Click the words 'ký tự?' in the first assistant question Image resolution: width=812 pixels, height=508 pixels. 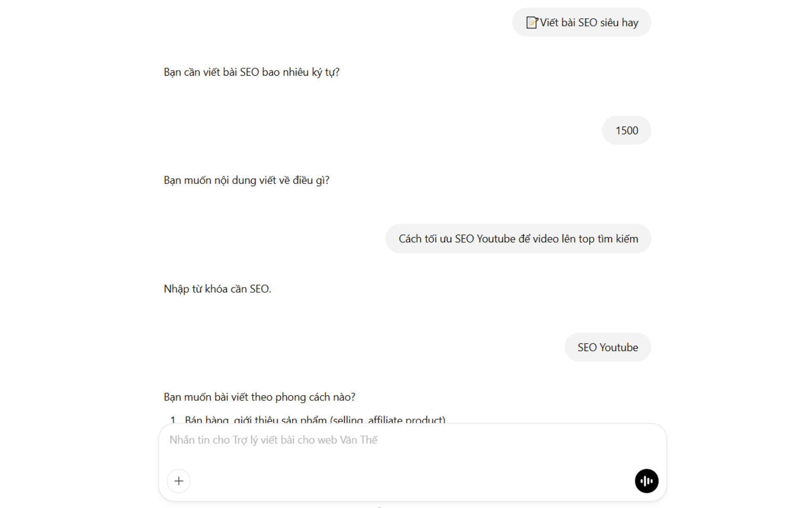click(326, 72)
